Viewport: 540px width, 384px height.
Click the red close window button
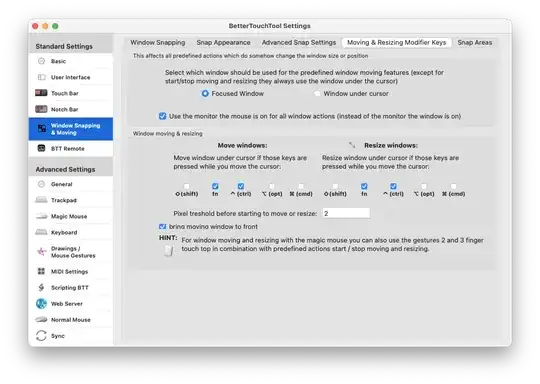(35, 26)
